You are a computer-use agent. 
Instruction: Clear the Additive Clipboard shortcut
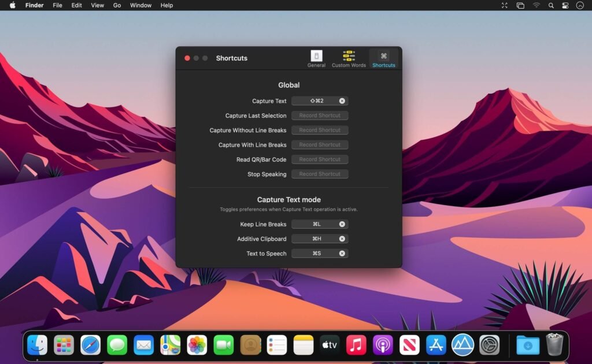pos(341,239)
